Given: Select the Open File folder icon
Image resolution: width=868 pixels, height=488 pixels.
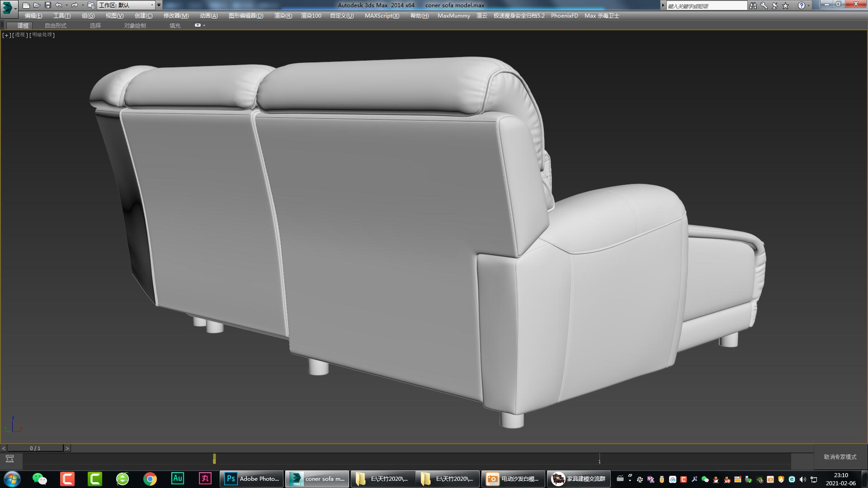Looking at the screenshot, I should [38, 5].
